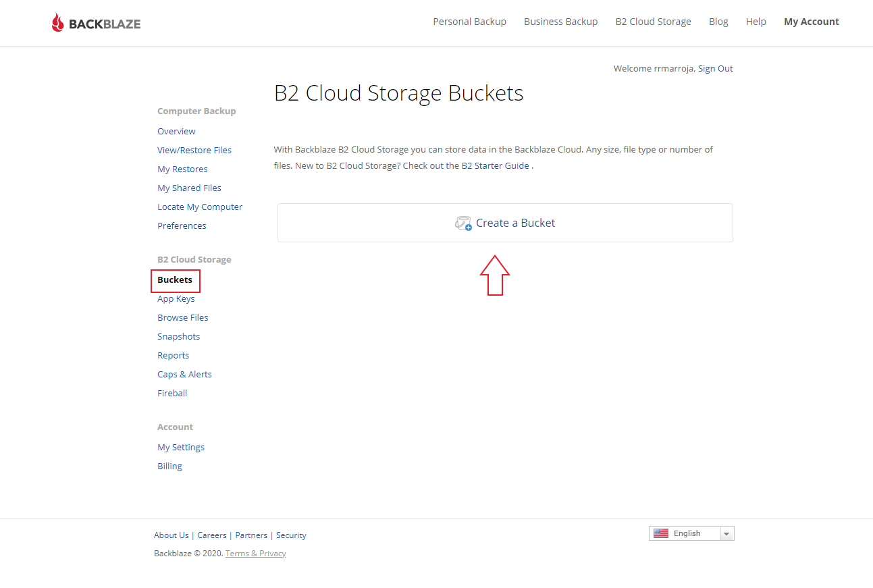873x588 pixels.
Task: Open Help in top navigation
Action: [756, 22]
